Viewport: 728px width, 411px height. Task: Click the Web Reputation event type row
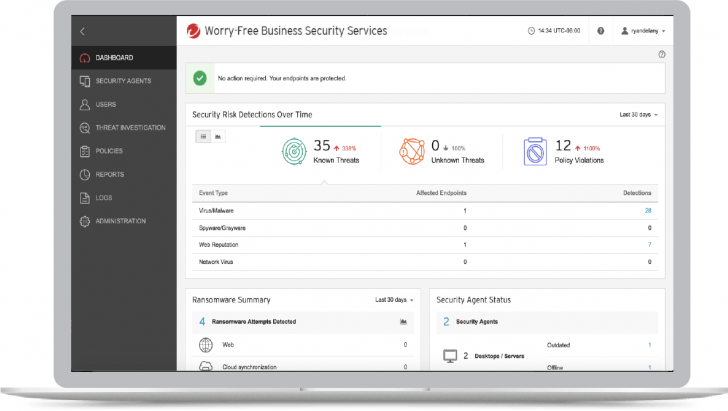click(x=425, y=245)
